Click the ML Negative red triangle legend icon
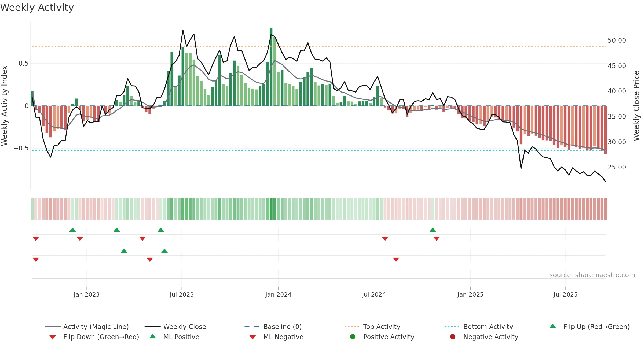This screenshot has height=362, width=644. click(253, 337)
